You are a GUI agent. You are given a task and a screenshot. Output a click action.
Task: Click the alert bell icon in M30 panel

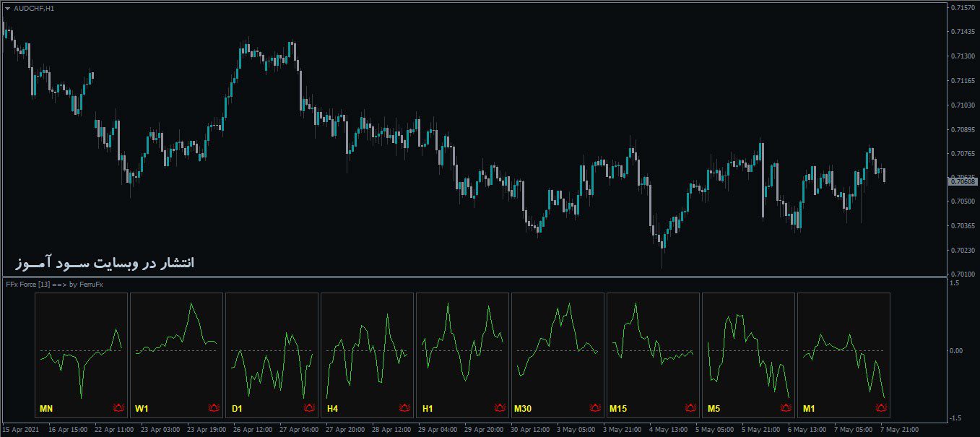coord(594,407)
